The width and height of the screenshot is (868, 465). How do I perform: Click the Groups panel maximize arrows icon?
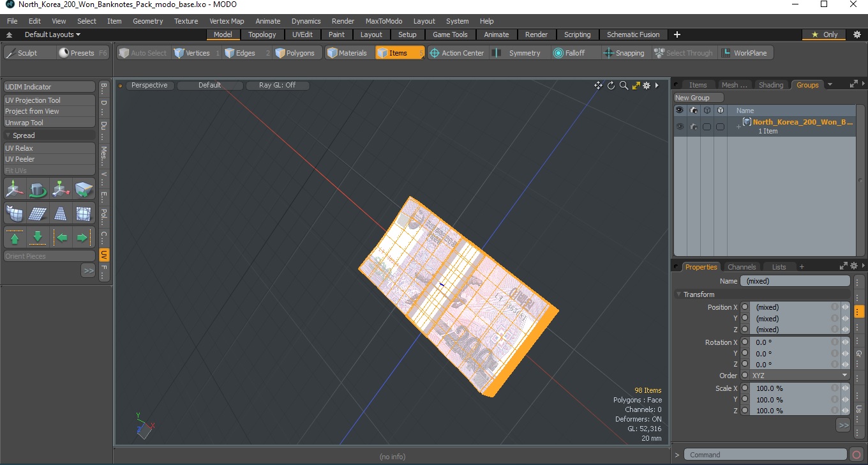pyautogui.click(x=853, y=84)
